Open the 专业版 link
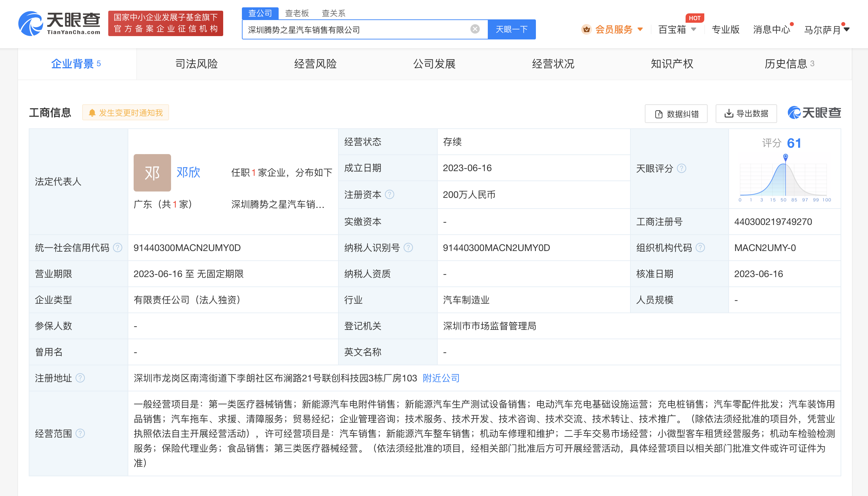The height and width of the screenshot is (496, 868). 725,30
